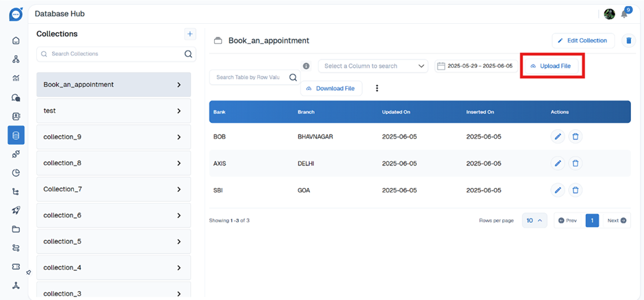Open the three-dot more options menu
The height and width of the screenshot is (300, 644).
point(376,88)
